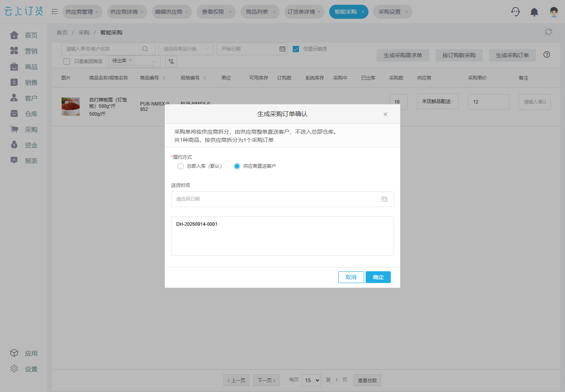Select 总部入库（默认） radio option
Viewport: 565px width, 392px height.
[x=180, y=166]
